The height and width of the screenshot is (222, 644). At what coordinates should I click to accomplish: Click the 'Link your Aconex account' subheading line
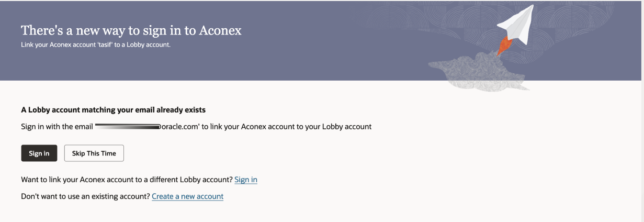pos(96,44)
